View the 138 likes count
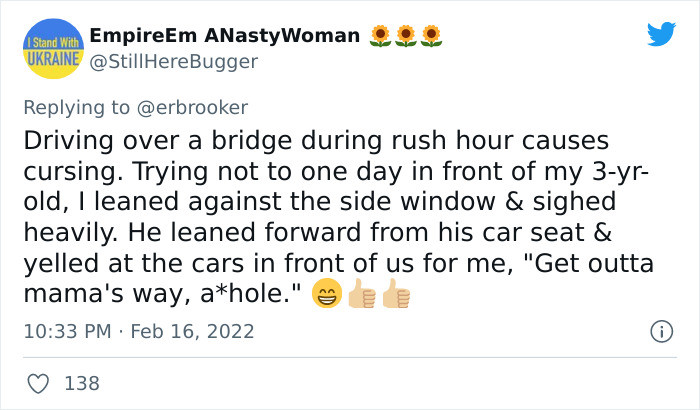This screenshot has height=410, width=700. pos(82,382)
